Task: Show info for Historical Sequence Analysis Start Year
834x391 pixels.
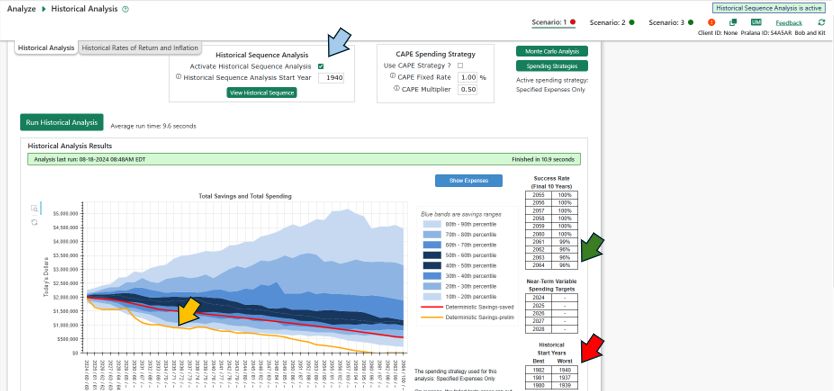Action: click(x=179, y=77)
